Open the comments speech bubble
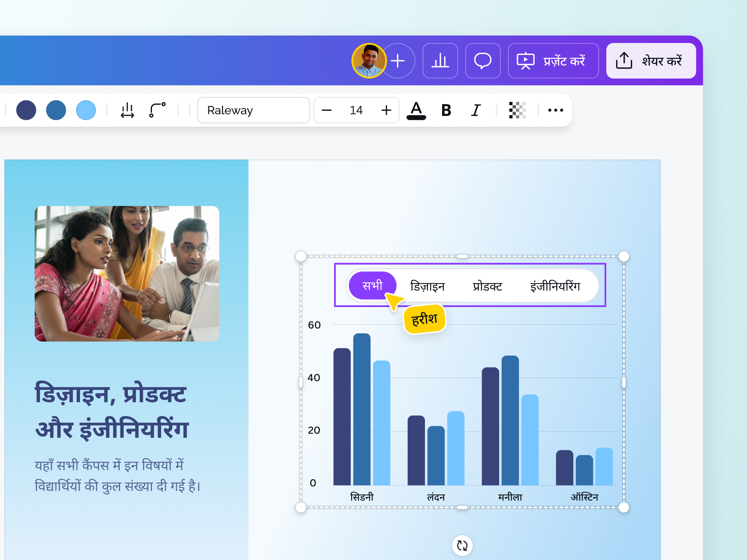This screenshot has height=560, width=747. [483, 61]
